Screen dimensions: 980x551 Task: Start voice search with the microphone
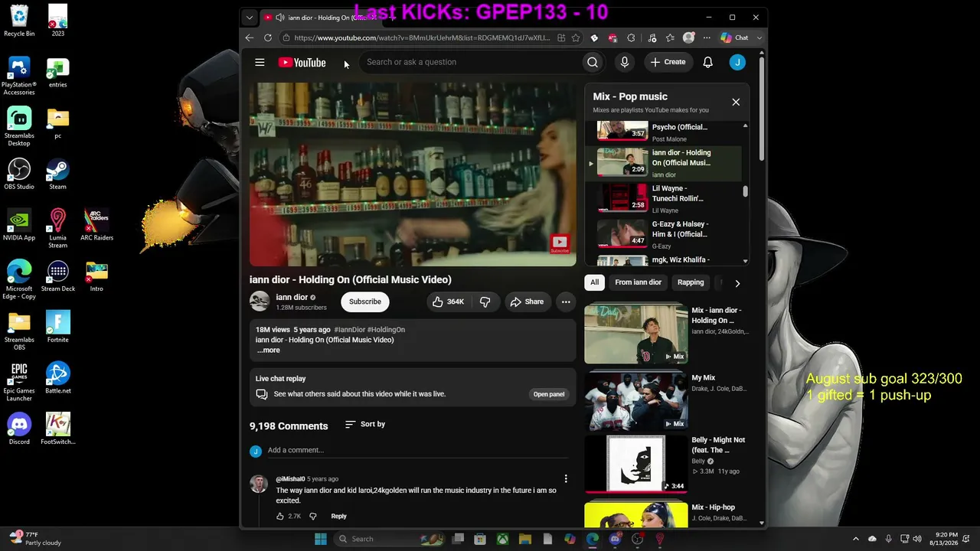click(x=625, y=62)
